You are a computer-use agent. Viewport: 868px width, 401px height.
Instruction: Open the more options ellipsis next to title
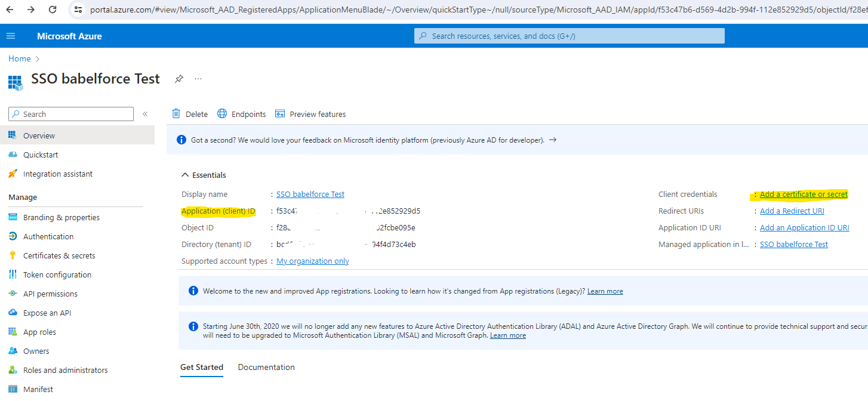click(198, 79)
